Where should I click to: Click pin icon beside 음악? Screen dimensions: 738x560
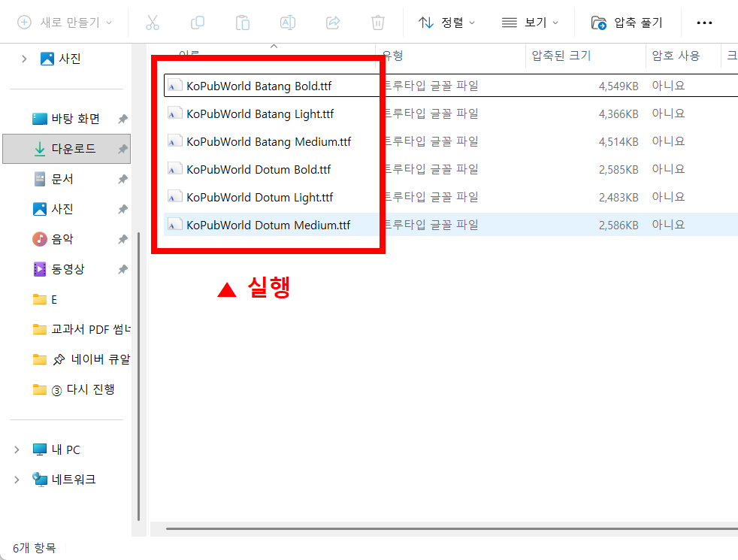pyautogui.click(x=122, y=239)
